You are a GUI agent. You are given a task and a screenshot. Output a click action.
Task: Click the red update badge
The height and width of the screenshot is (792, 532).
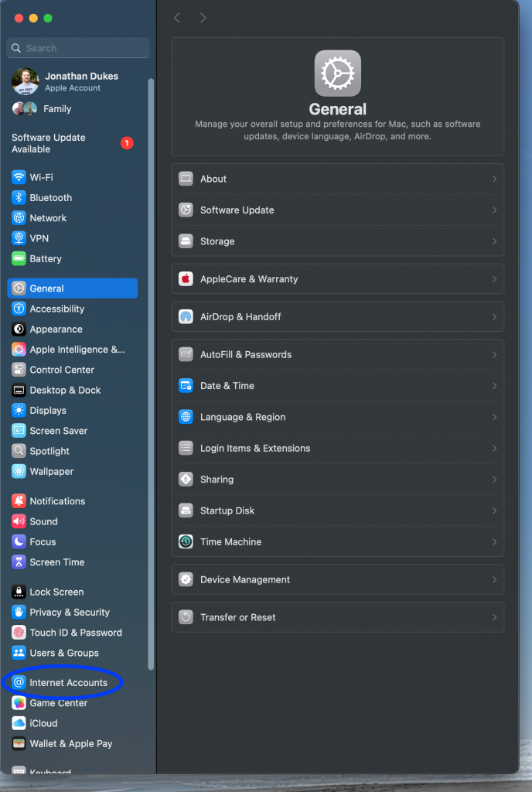(x=127, y=143)
